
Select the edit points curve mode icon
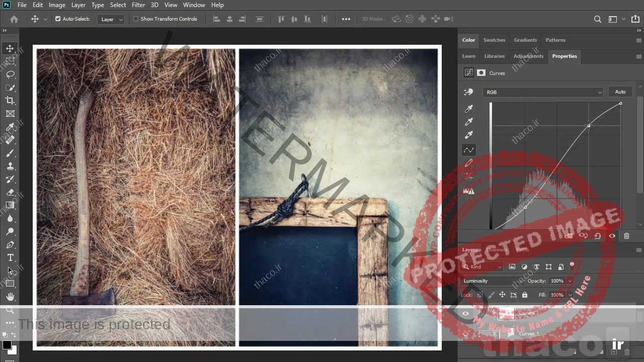[469, 150]
